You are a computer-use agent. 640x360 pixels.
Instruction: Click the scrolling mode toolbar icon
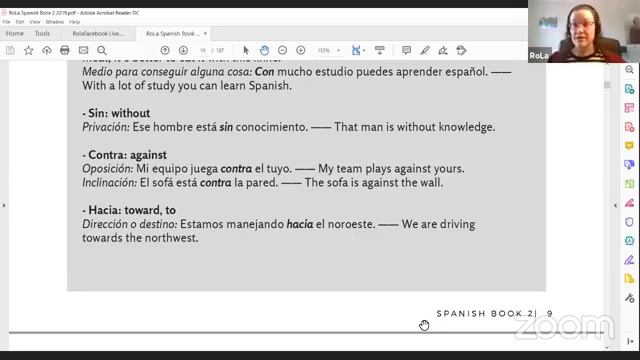tap(380, 50)
